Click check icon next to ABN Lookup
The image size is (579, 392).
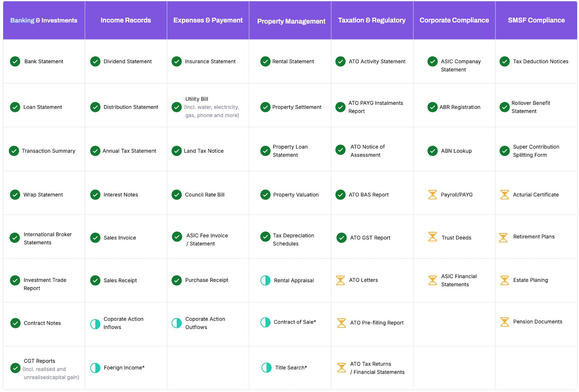click(x=432, y=151)
